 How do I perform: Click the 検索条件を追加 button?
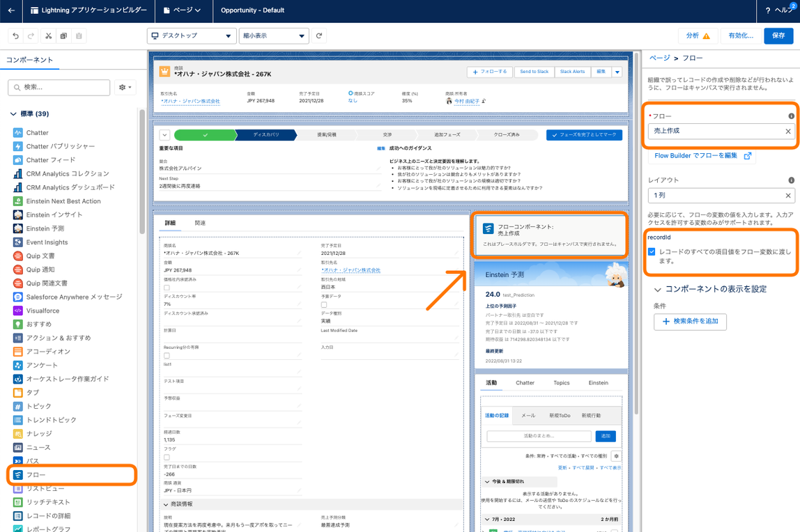coord(690,322)
